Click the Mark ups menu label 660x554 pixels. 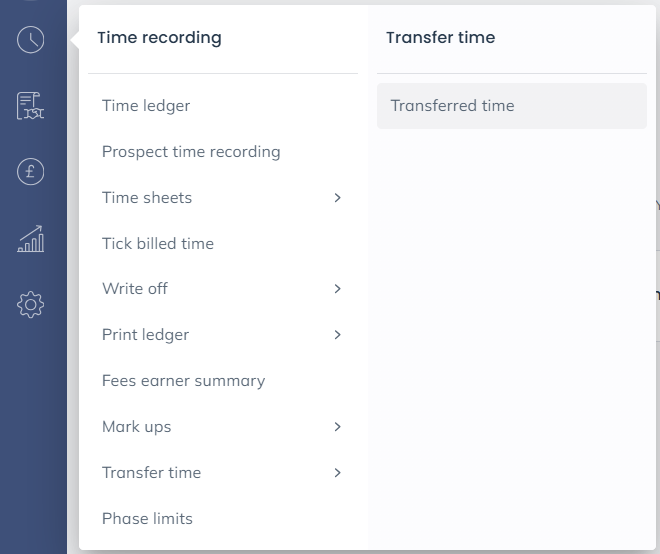point(136,427)
